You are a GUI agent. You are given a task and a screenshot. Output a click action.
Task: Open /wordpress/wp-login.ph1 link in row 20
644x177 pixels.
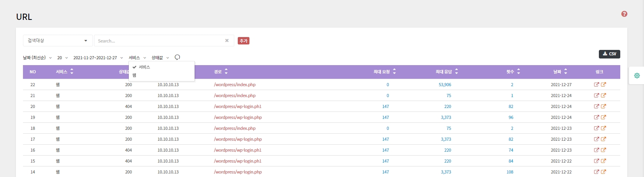pyautogui.click(x=237, y=106)
